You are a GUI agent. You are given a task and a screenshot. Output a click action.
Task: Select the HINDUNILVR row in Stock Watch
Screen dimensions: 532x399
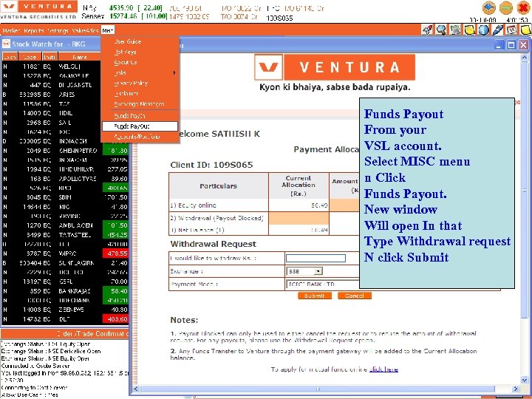click(x=65, y=169)
